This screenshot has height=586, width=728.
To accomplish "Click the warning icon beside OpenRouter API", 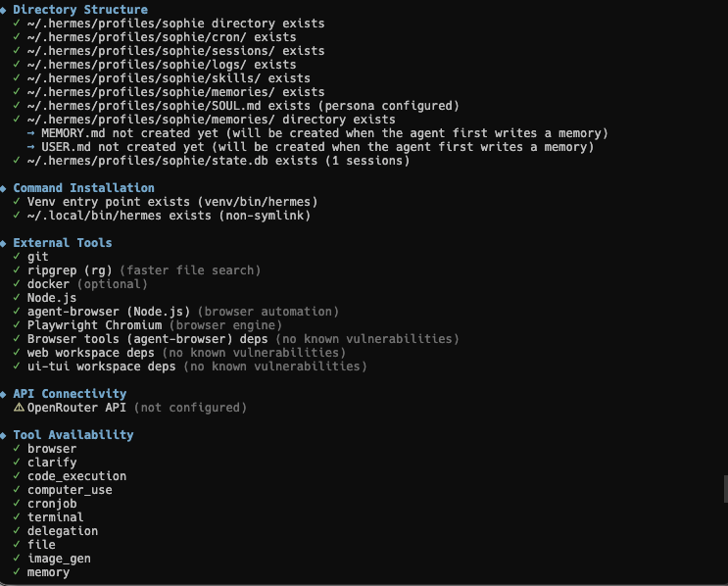I will coord(19,408).
